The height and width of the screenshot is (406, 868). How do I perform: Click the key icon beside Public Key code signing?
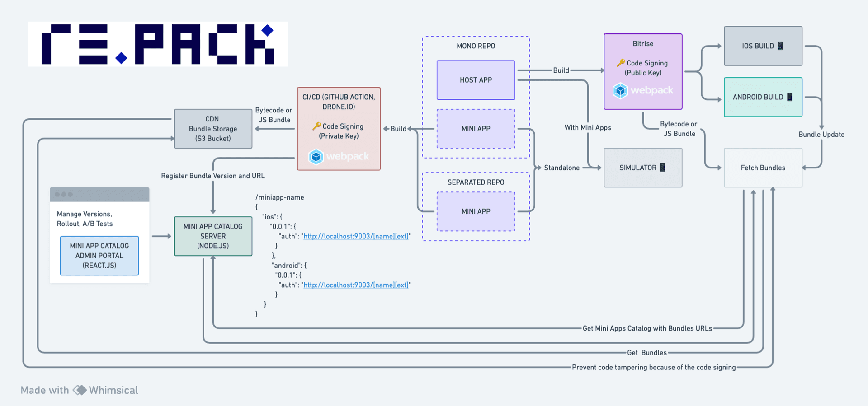(x=621, y=63)
